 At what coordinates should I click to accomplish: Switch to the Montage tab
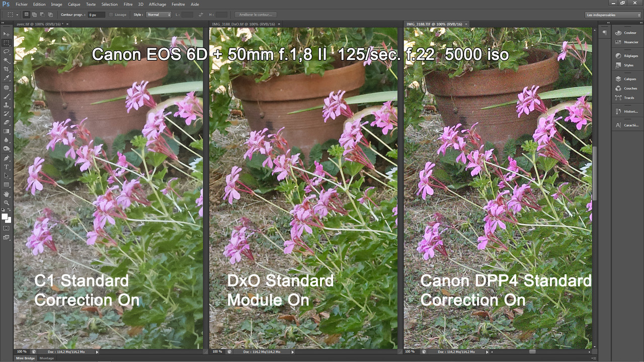[47, 358]
